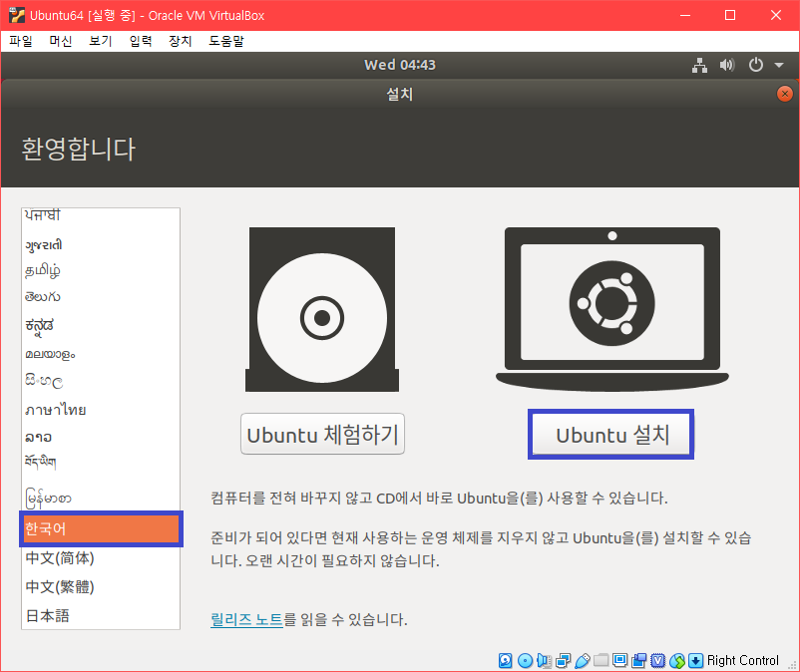
Task: Click the network adapters status icon
Action: [x=563, y=661]
